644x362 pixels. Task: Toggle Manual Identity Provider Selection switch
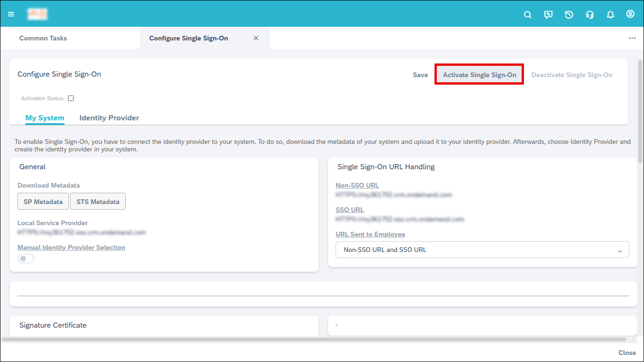26,259
